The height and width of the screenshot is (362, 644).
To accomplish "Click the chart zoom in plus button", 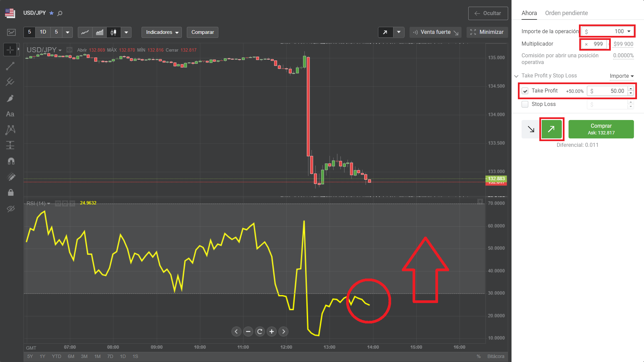I will 272,331.
